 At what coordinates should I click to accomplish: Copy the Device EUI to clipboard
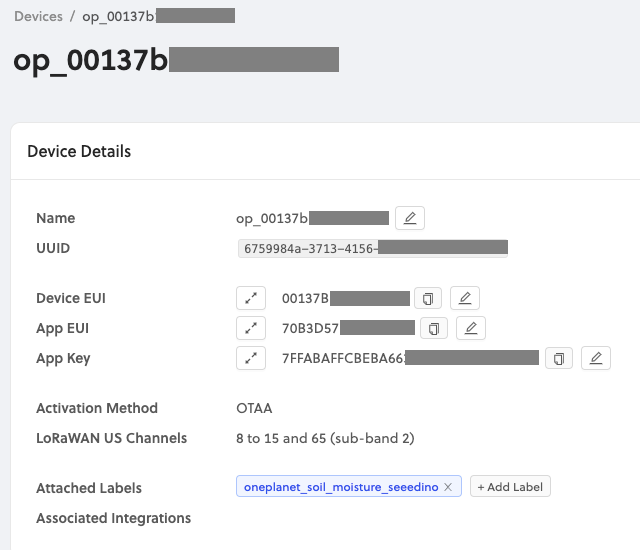tap(429, 298)
